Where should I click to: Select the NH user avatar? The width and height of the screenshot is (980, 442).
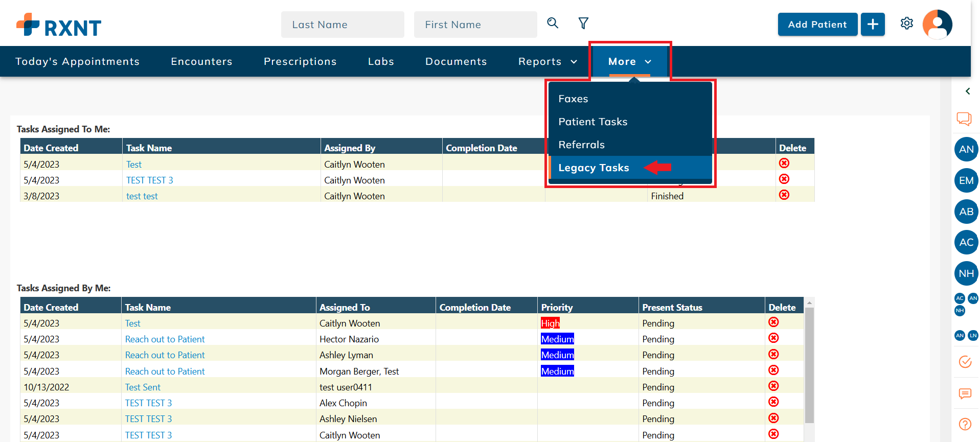click(966, 273)
